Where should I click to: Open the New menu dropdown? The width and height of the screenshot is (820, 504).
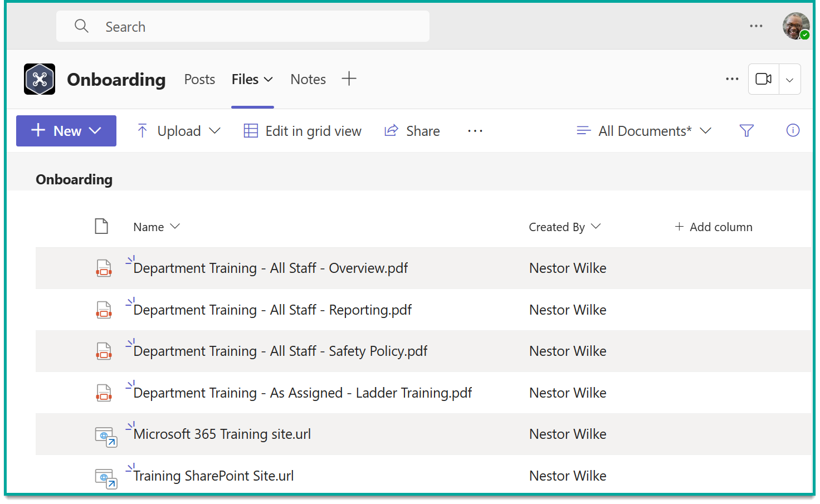(95, 130)
